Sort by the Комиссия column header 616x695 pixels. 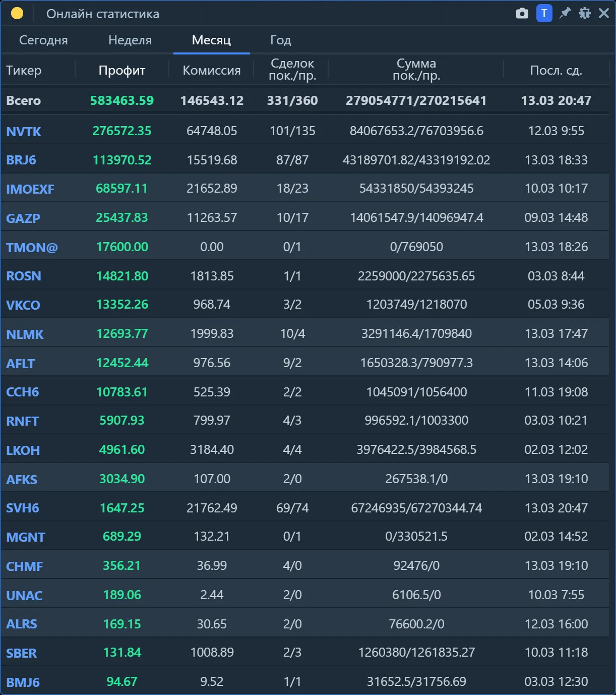pyautogui.click(x=212, y=70)
